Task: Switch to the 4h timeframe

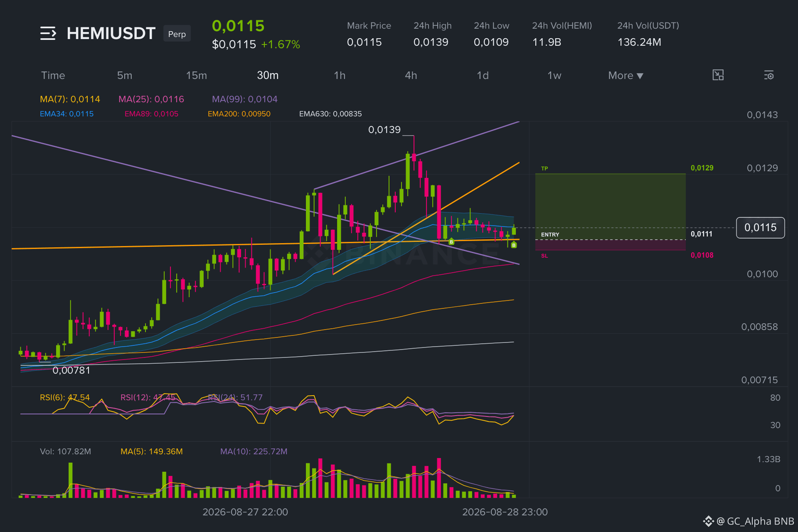Action: click(x=411, y=75)
